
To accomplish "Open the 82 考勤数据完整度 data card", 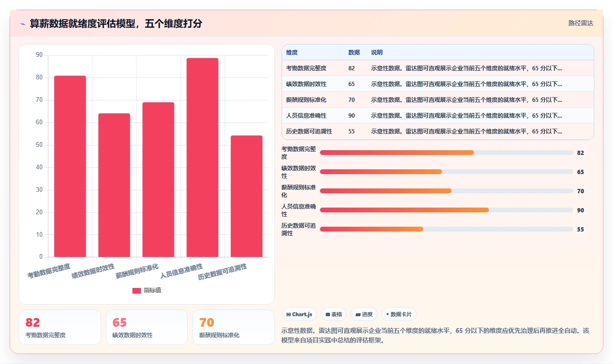I will point(60,327).
